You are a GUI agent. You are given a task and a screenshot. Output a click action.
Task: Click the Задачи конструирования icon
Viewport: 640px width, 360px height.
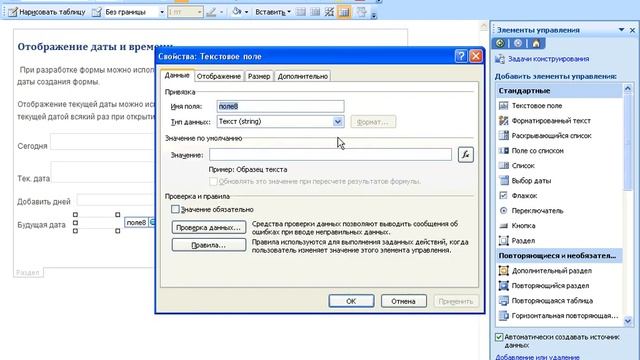tap(500, 59)
